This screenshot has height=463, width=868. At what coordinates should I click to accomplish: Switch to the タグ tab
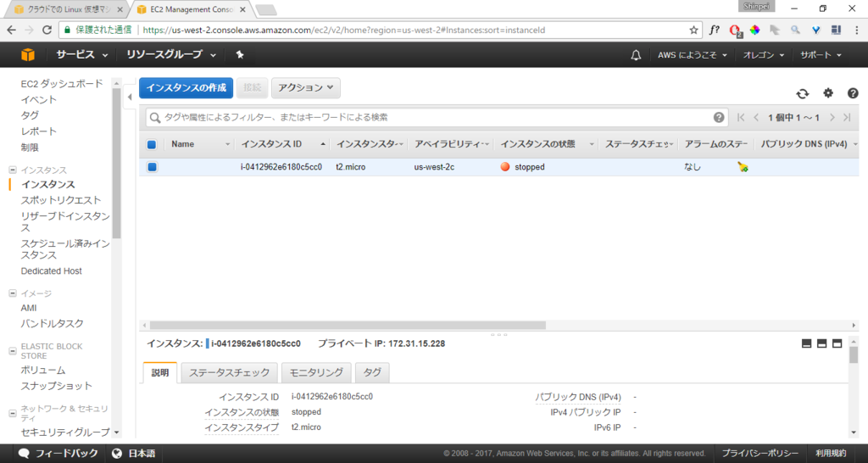pyautogui.click(x=372, y=373)
